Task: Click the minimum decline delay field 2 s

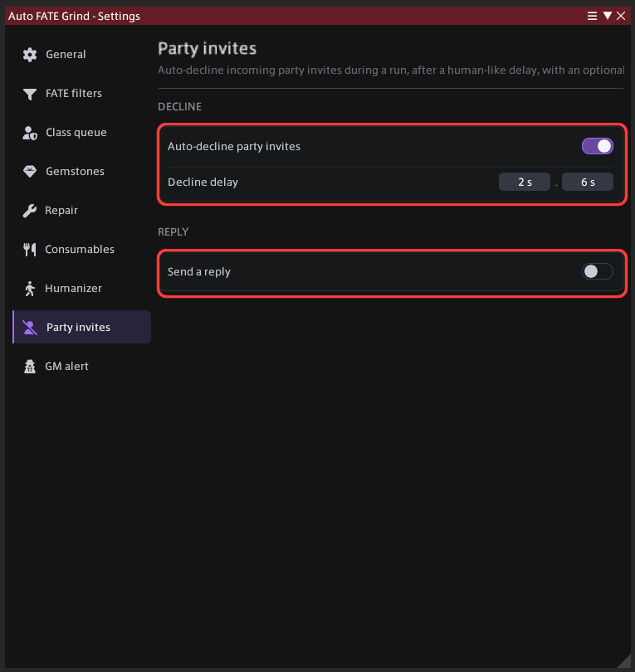Action: pyautogui.click(x=525, y=183)
